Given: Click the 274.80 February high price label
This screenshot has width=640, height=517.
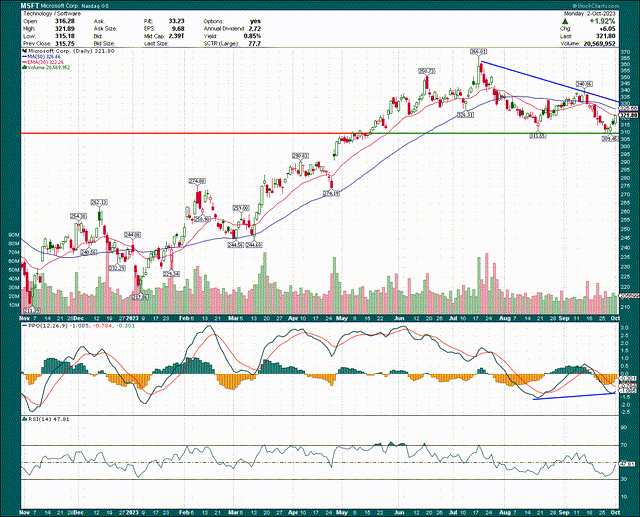Looking at the screenshot, I should (197, 181).
